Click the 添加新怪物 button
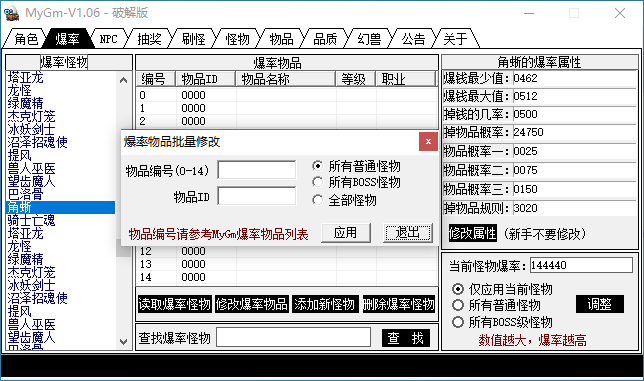The width and height of the screenshot is (644, 381). tap(325, 304)
